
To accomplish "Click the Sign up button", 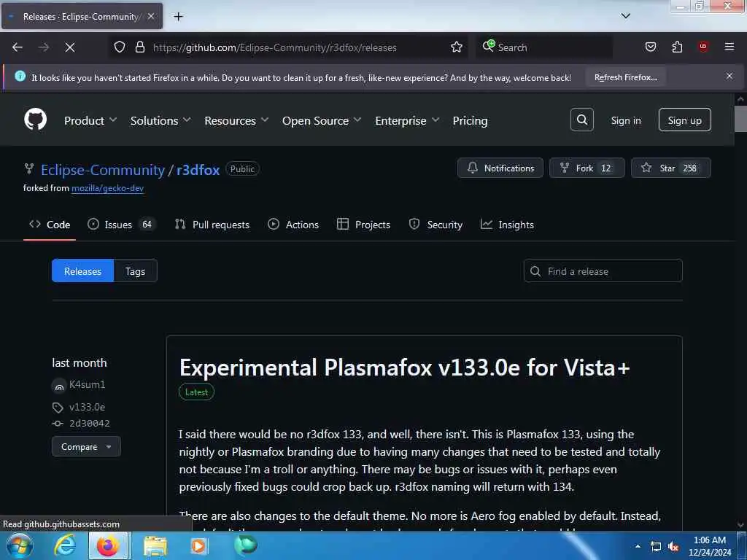I will point(684,120).
